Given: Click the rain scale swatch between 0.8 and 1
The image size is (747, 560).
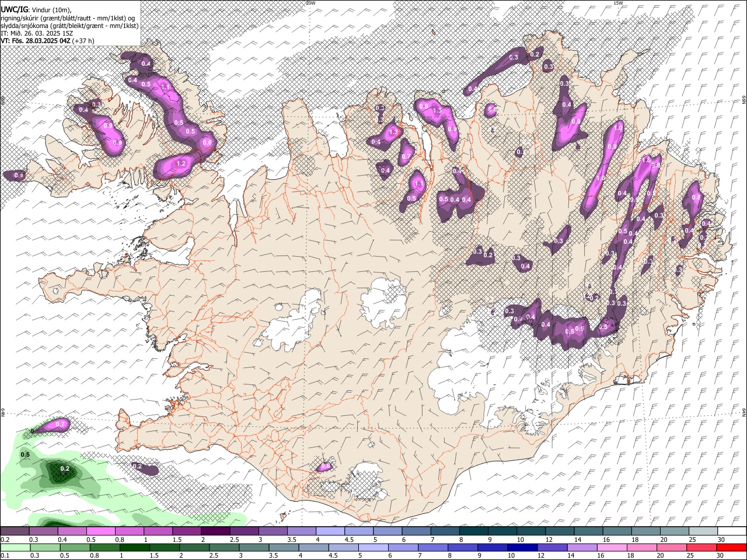Looking at the screenshot, I should tap(104, 547).
